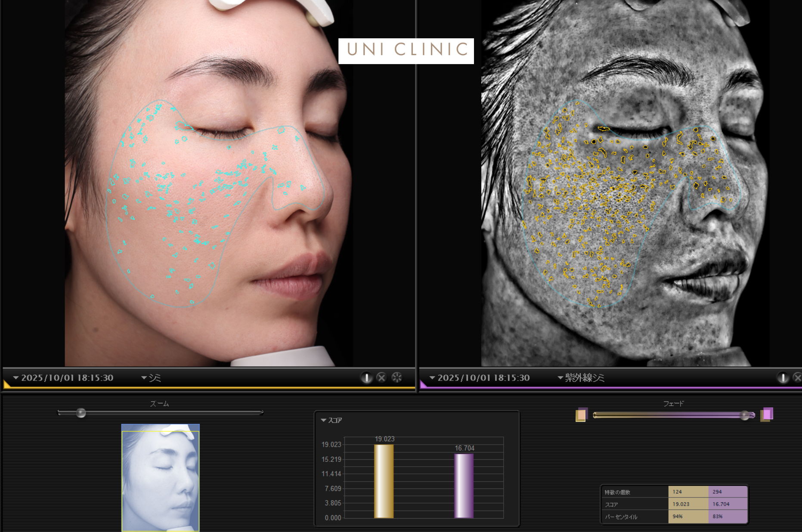Click the starburst icon on the left panel

tap(396, 377)
